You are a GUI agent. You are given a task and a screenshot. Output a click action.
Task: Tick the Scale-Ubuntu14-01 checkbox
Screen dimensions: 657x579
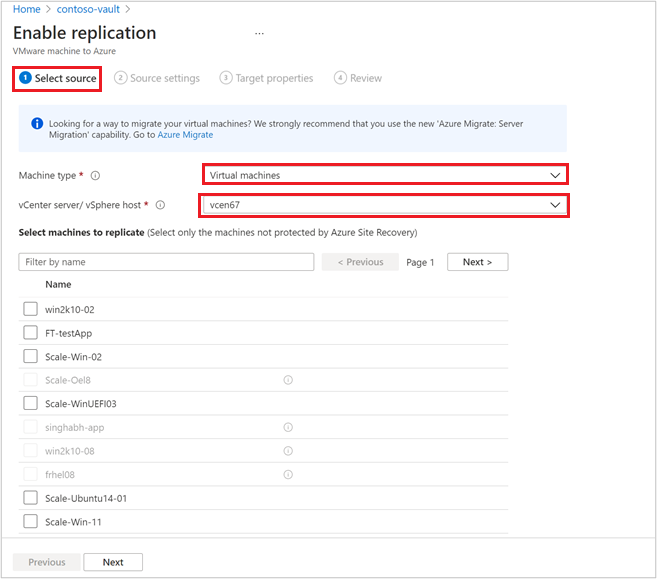pos(30,498)
